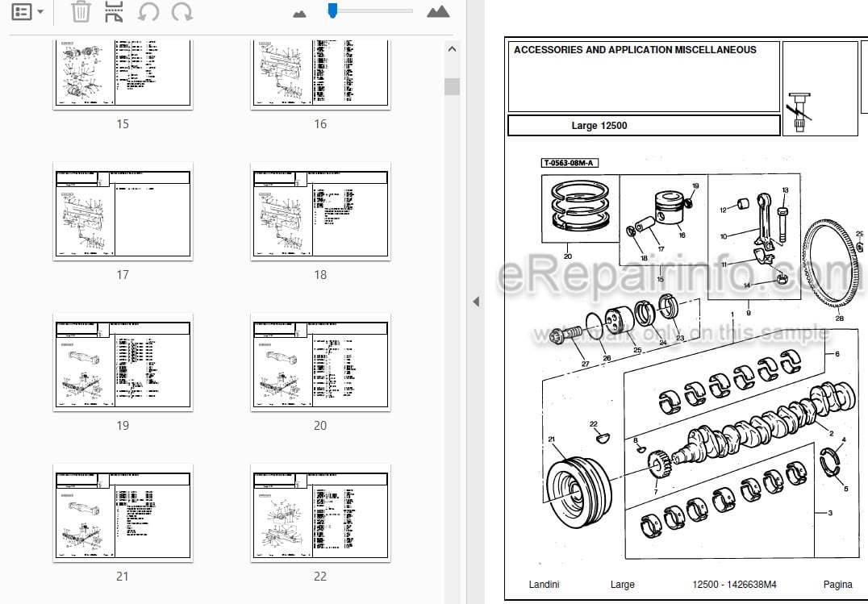
Task: Click 'ACCESSORIES AND APPLICATION MISCELLANEOUS' heading
Action: pos(635,50)
